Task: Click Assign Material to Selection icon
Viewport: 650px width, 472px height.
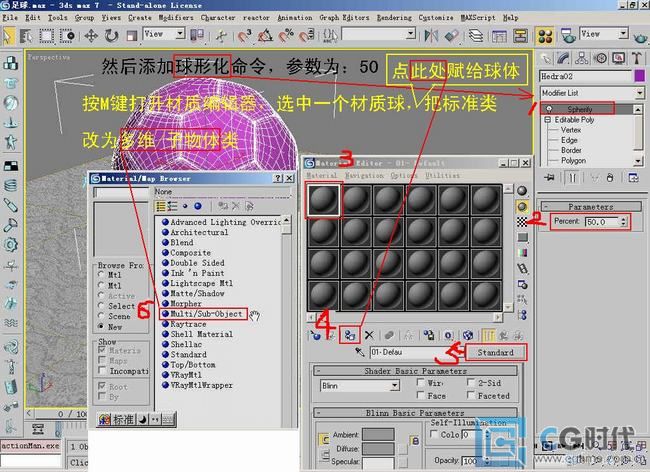Action: click(349, 335)
